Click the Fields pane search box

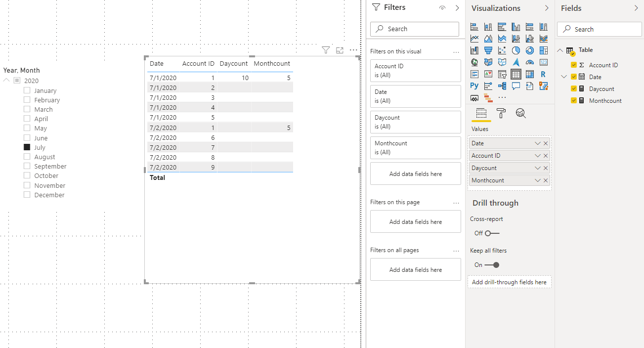pyautogui.click(x=599, y=29)
